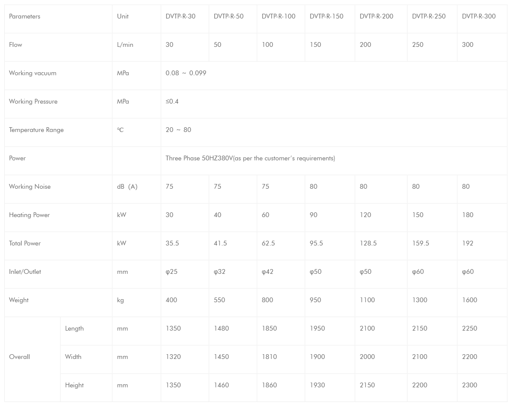The width and height of the screenshot is (512, 420).
Task: Select the ≤0.4 working pressure value
Action: [172, 101]
